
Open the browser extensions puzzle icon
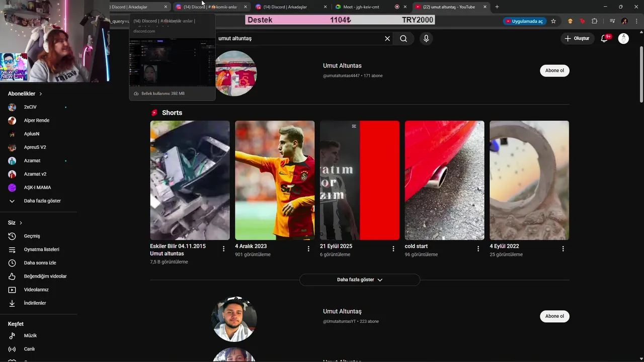pyautogui.click(x=595, y=21)
